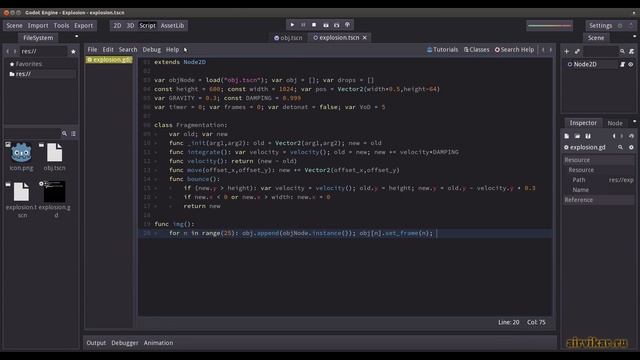Image resolution: width=640 pixels, height=360 pixels.
Task: Switch to obj.tscn scene tab
Action: pyautogui.click(x=288, y=38)
